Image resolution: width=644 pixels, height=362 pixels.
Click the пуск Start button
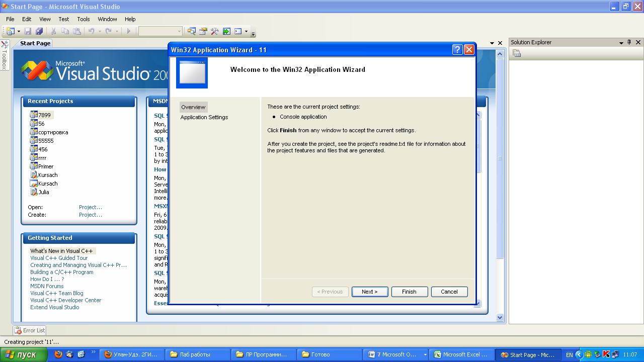(x=24, y=354)
